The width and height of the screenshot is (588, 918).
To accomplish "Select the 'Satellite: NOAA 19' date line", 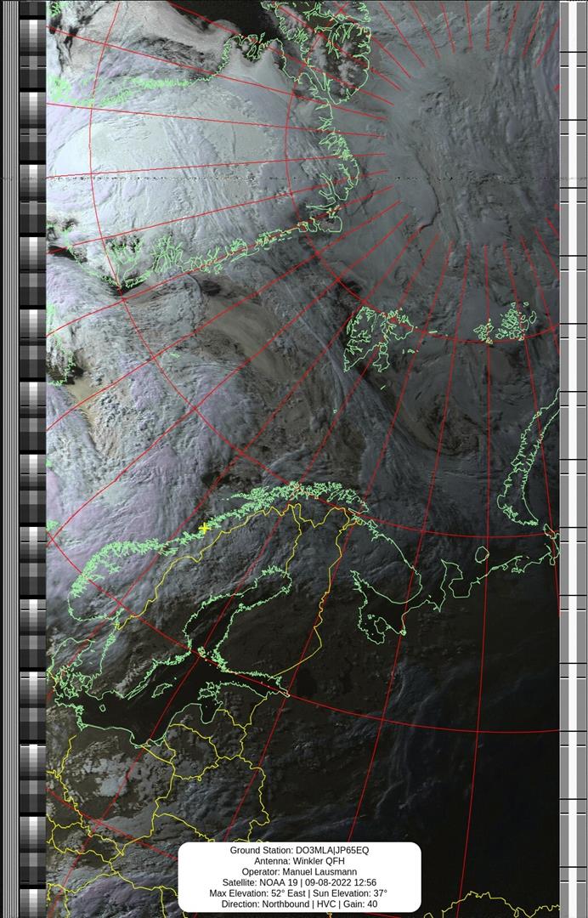I will pyautogui.click(x=299, y=882).
